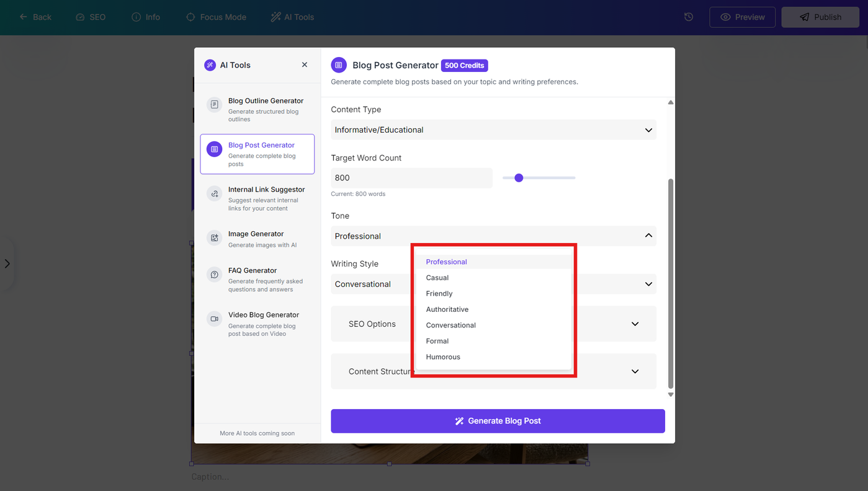This screenshot has width=868, height=491.
Task: Focus the Target Word Count field
Action: pyautogui.click(x=411, y=178)
